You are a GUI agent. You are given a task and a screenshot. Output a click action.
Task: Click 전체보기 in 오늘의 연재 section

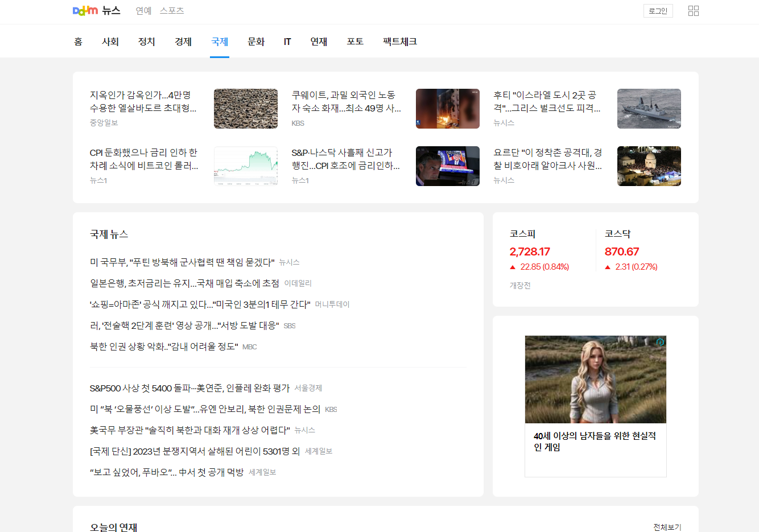pyautogui.click(x=667, y=527)
